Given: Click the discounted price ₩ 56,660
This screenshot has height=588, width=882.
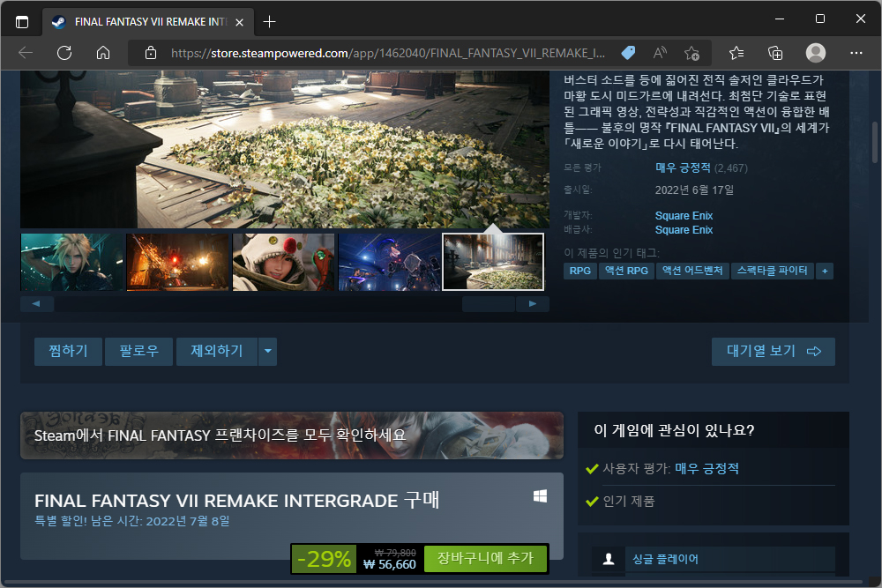Looking at the screenshot, I should [389, 564].
